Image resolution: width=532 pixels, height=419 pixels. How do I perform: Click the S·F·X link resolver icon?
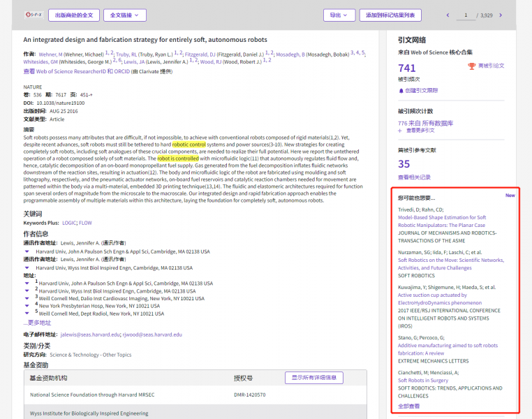coord(33,15)
